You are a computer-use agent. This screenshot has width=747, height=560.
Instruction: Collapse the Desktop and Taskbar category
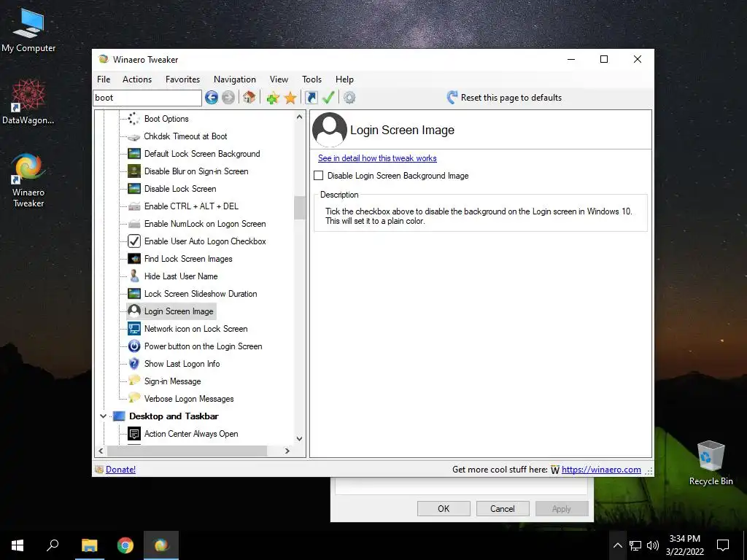coord(103,416)
